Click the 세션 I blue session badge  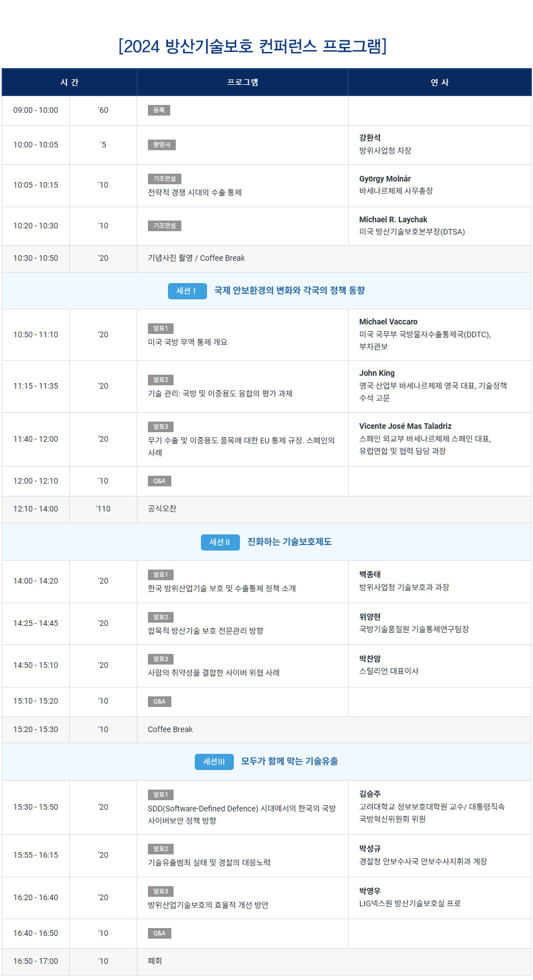pos(187,291)
